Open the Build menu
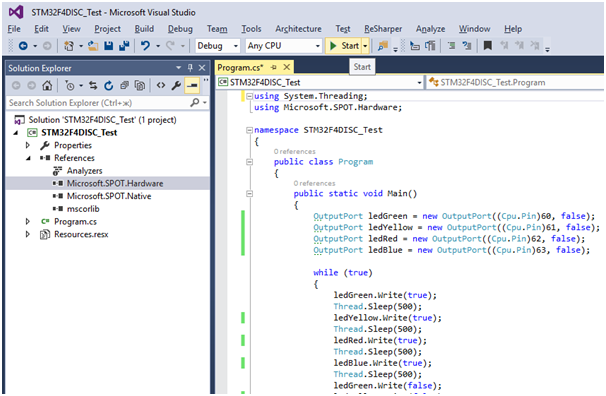606x396 pixels. [144, 29]
